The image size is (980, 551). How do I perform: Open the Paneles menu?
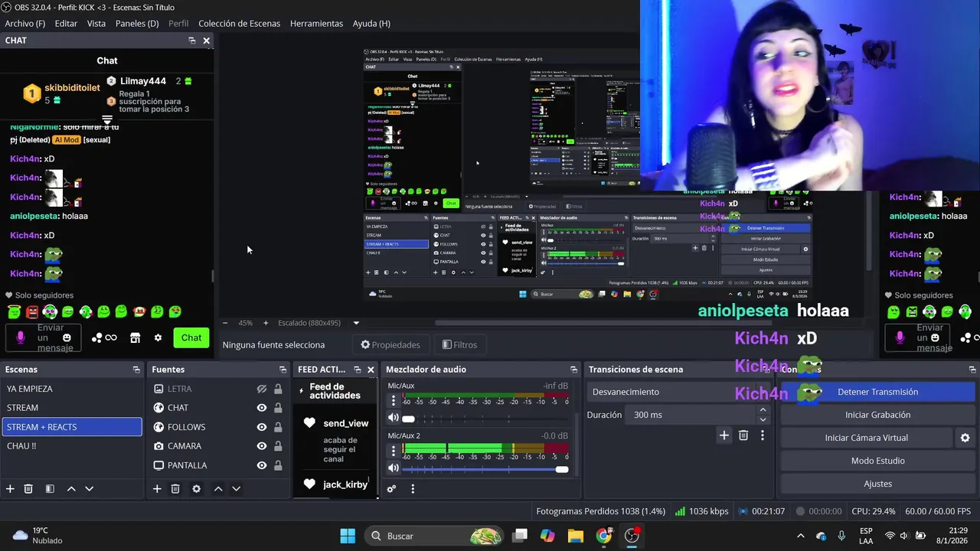point(137,24)
